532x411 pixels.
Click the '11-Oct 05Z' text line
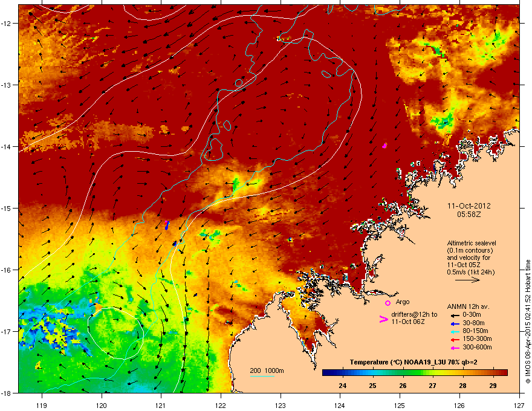click(x=463, y=265)
